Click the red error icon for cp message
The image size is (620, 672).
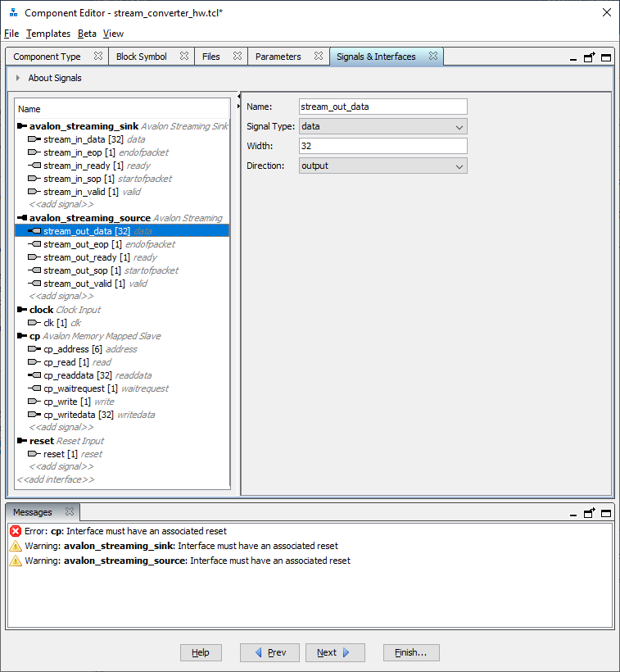pos(16,531)
